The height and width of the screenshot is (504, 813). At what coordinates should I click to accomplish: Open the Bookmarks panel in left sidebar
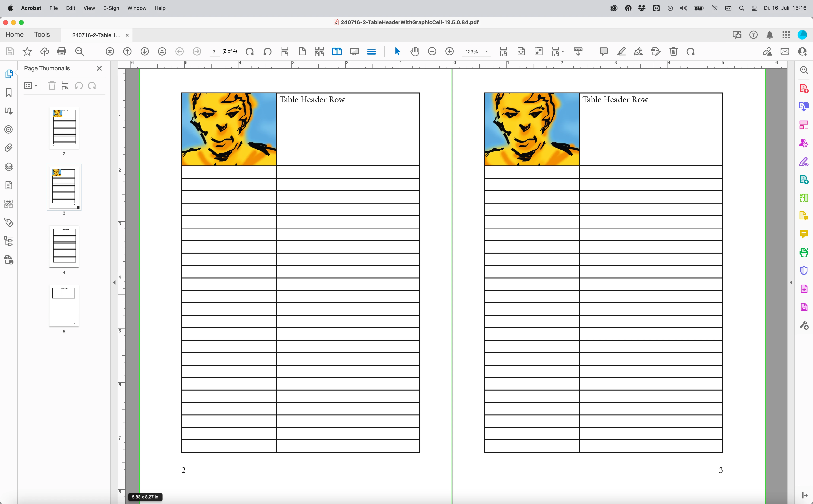tap(9, 92)
